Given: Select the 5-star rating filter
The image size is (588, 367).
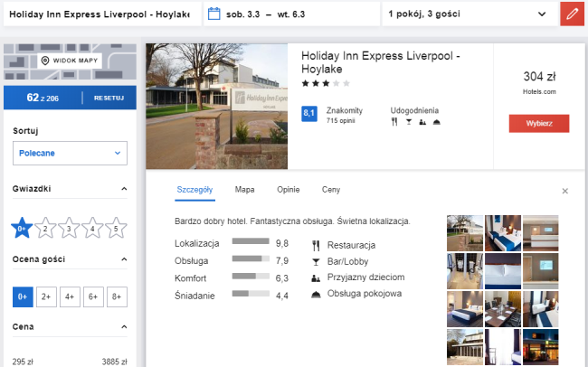Looking at the screenshot, I should coord(116,228).
